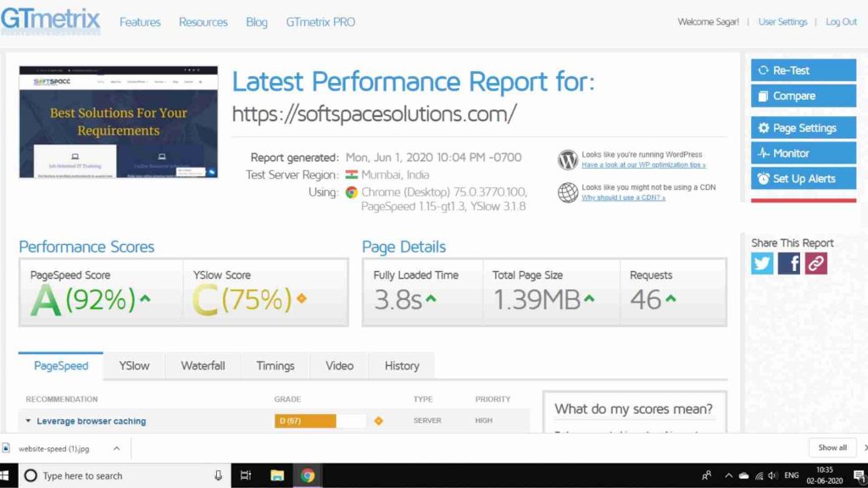This screenshot has width=868, height=488.
Task: Open the Features menu
Action: [140, 22]
